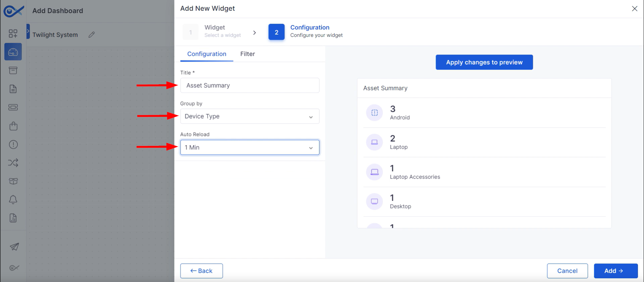Image resolution: width=644 pixels, height=282 pixels.
Task: Expand the Auto Reload 1 Min dropdown
Action: coord(250,147)
